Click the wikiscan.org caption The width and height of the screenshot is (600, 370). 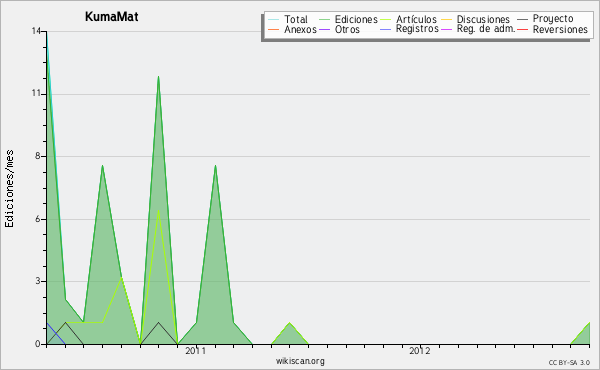click(300, 361)
